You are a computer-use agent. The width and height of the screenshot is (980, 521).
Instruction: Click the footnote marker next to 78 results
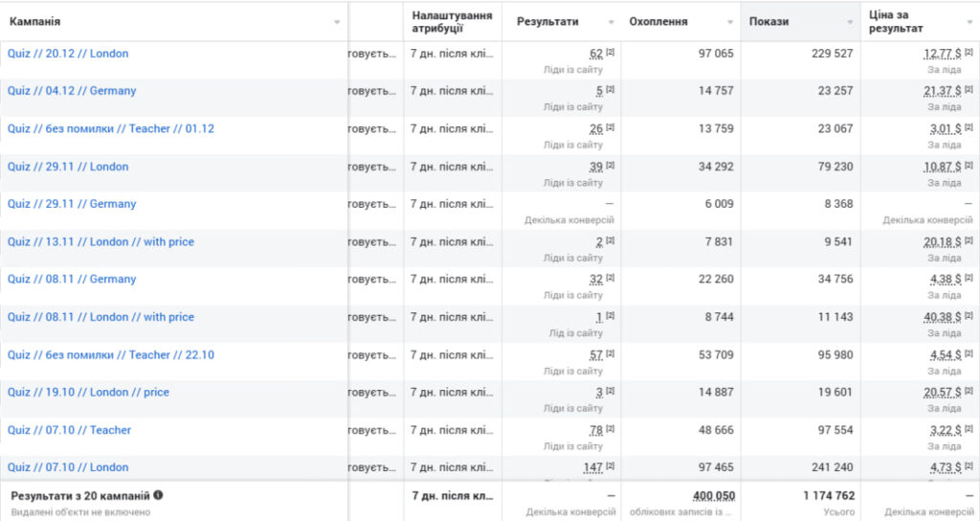610,429
